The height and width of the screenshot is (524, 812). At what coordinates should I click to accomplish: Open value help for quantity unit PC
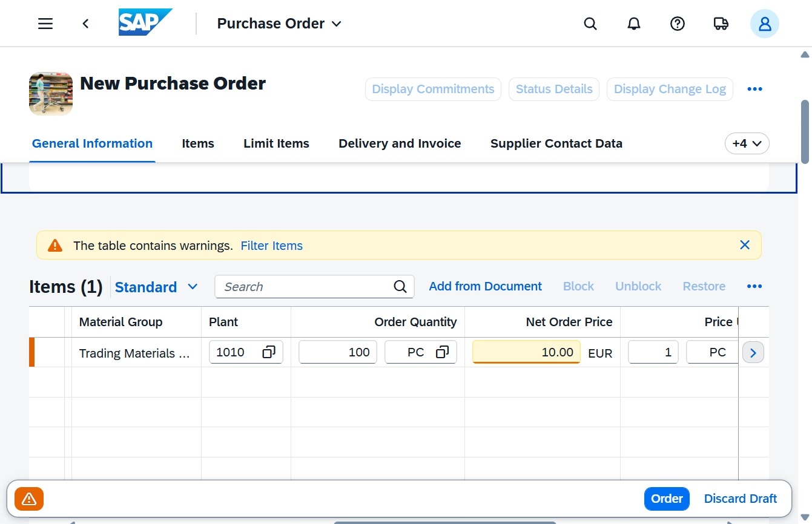[x=442, y=352]
